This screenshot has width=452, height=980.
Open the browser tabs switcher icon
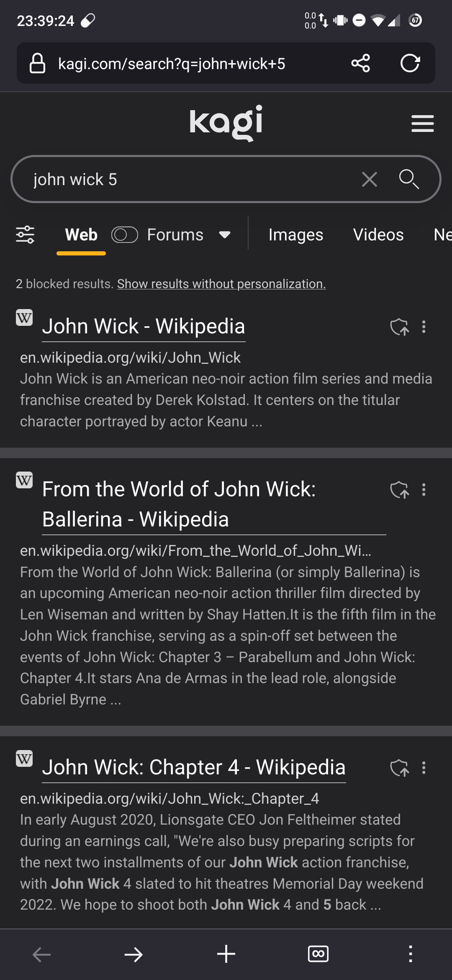[x=318, y=954]
